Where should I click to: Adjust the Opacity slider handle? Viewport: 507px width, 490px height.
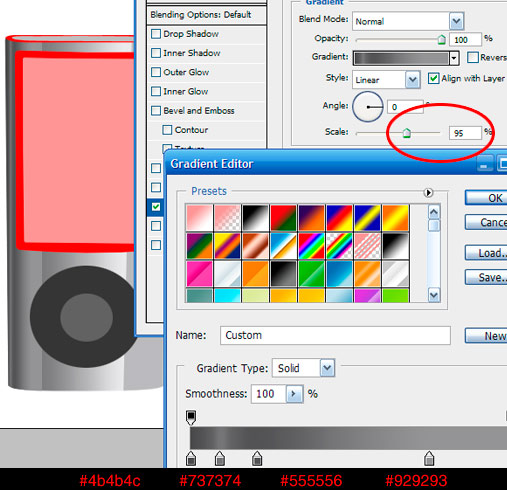[441, 39]
